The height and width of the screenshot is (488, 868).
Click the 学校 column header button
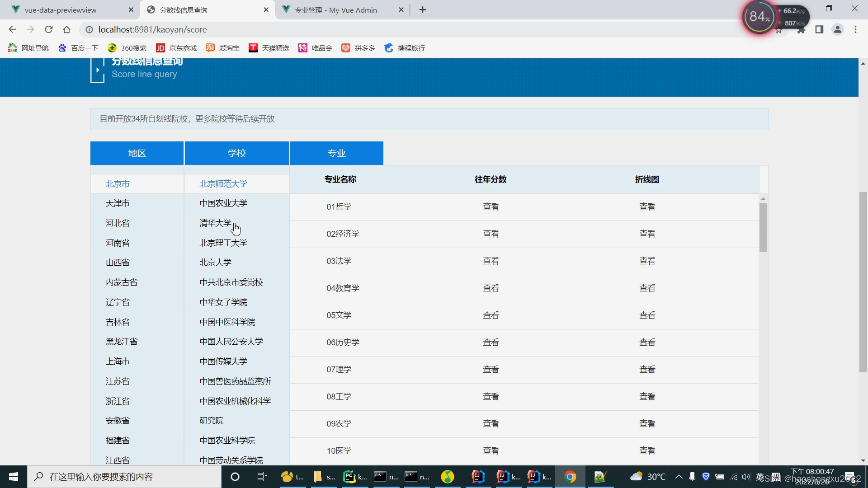[x=236, y=153]
